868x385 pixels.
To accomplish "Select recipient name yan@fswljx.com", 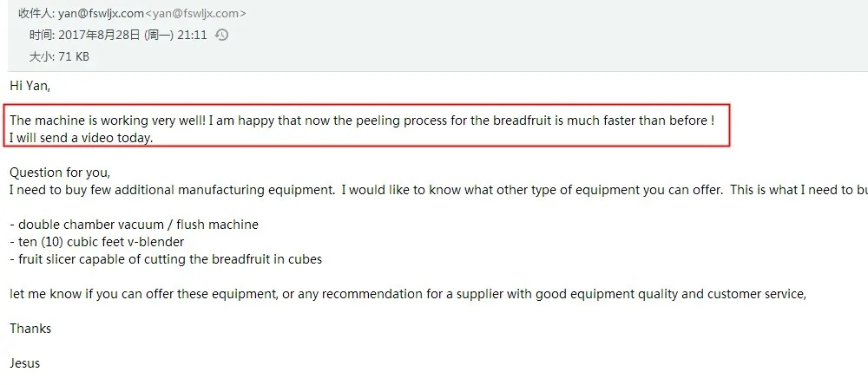I will pos(101,14).
